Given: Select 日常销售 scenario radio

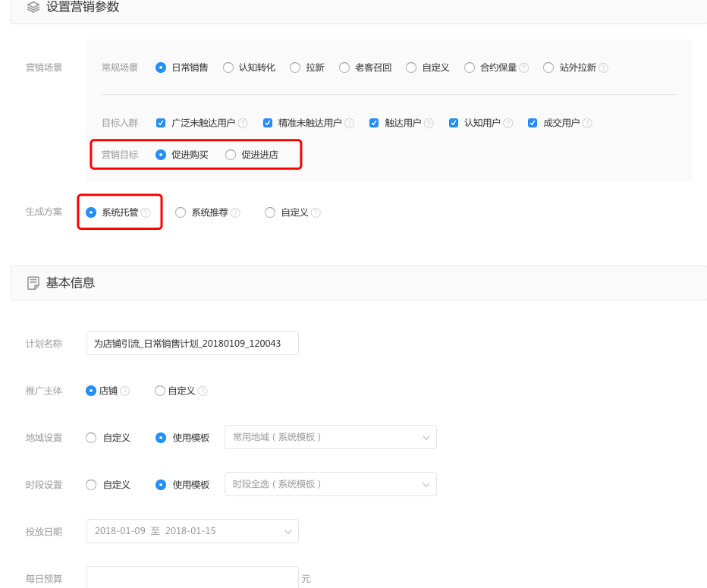Looking at the screenshot, I should coord(161,68).
